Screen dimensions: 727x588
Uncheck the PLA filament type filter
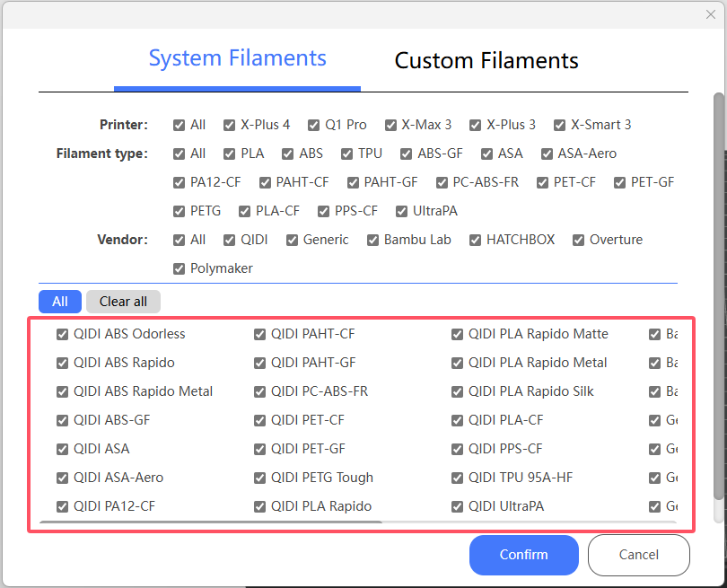(229, 154)
